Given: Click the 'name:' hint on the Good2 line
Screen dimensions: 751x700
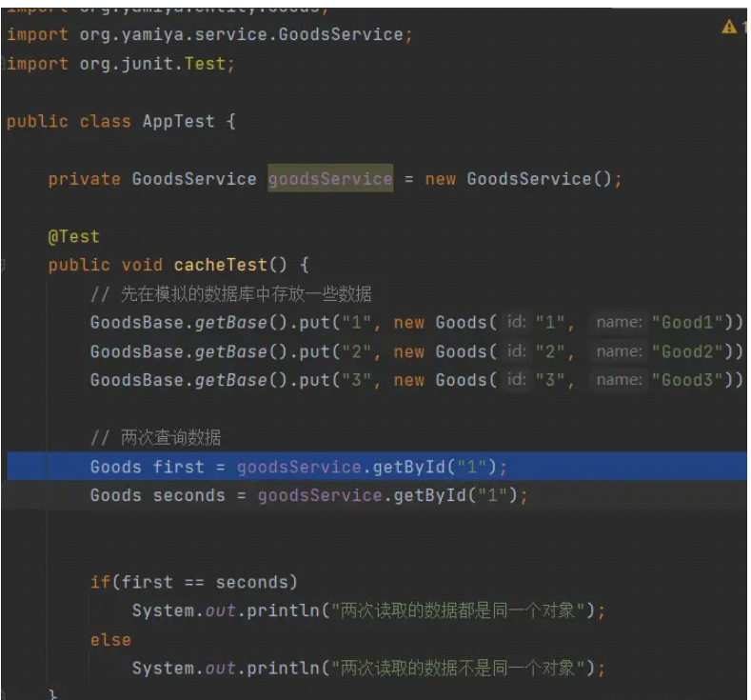Looking at the screenshot, I should click(x=620, y=351).
